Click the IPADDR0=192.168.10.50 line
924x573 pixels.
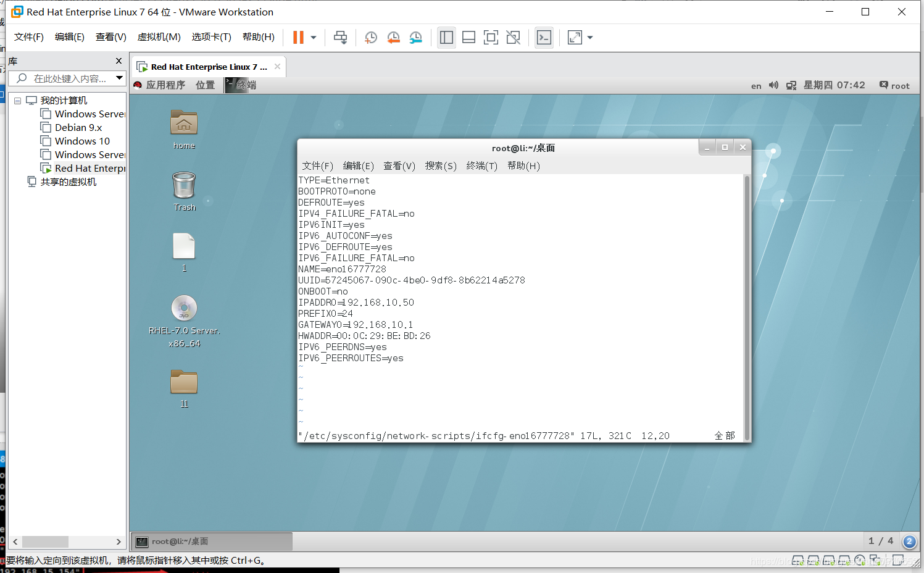pos(356,303)
